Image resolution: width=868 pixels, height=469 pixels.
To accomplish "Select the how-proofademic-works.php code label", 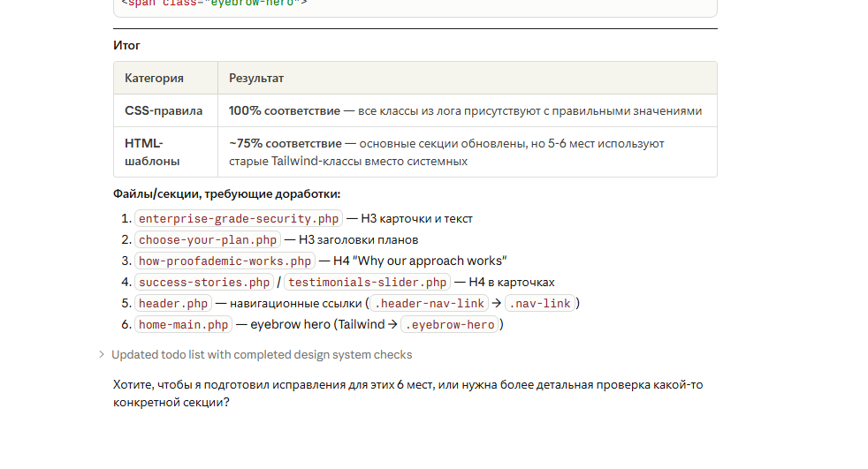I will click(225, 261).
